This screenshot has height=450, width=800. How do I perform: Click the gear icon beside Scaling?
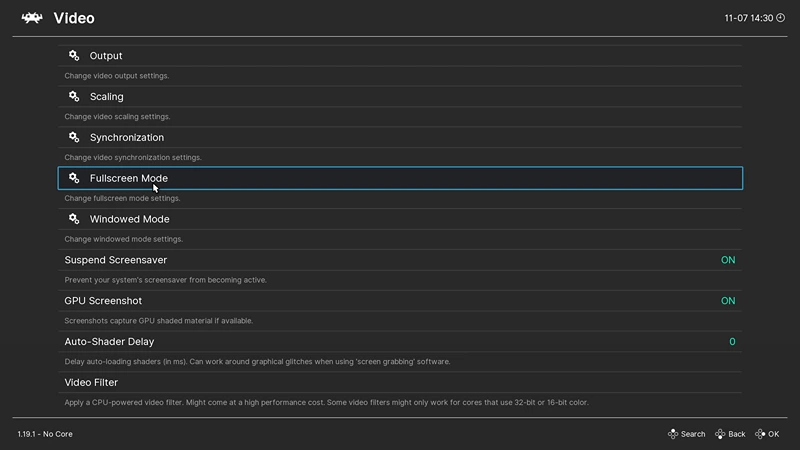(x=74, y=96)
